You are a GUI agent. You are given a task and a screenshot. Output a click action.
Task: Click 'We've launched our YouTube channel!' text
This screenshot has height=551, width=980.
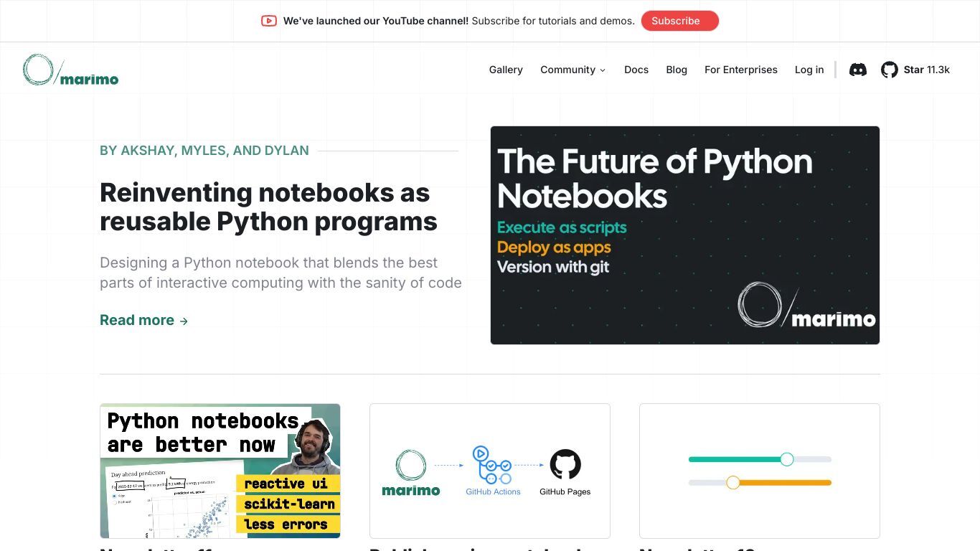tap(376, 21)
